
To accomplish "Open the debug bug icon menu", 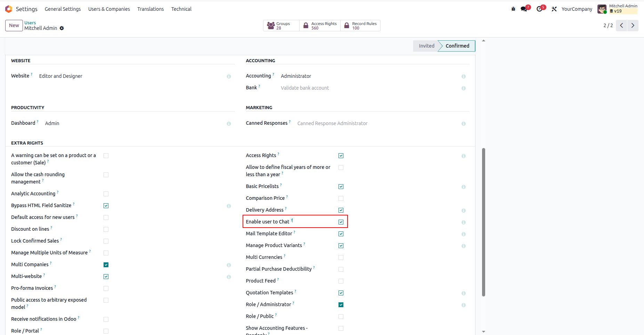I will pos(513,9).
